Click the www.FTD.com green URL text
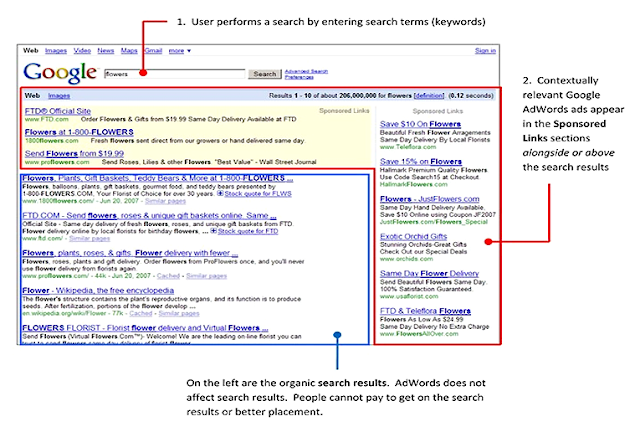Screen dimensions: 640x432 [47, 120]
